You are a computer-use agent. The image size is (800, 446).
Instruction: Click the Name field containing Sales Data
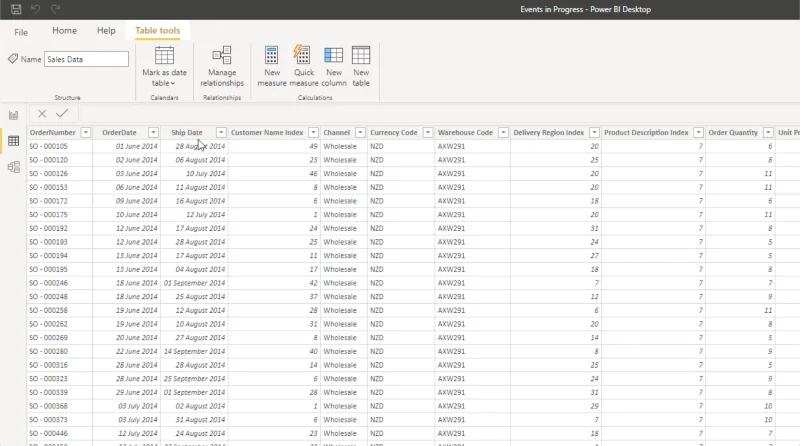pyautogui.click(x=86, y=59)
